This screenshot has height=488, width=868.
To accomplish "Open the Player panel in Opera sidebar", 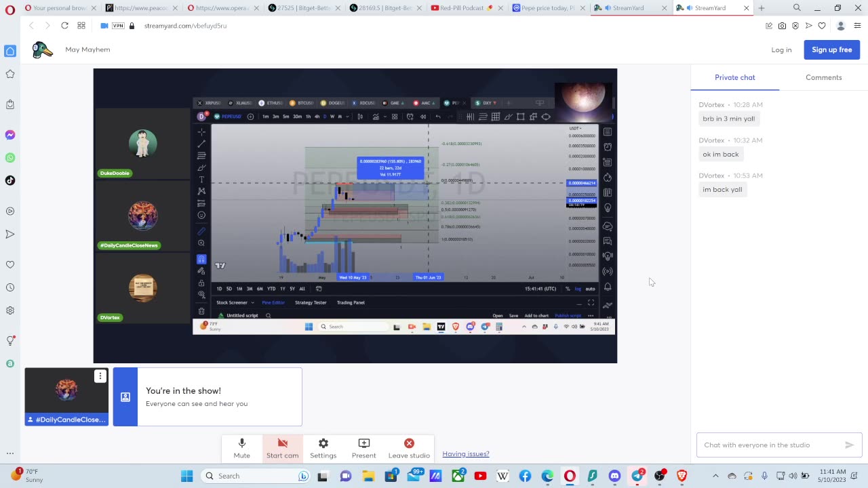I will point(10,211).
